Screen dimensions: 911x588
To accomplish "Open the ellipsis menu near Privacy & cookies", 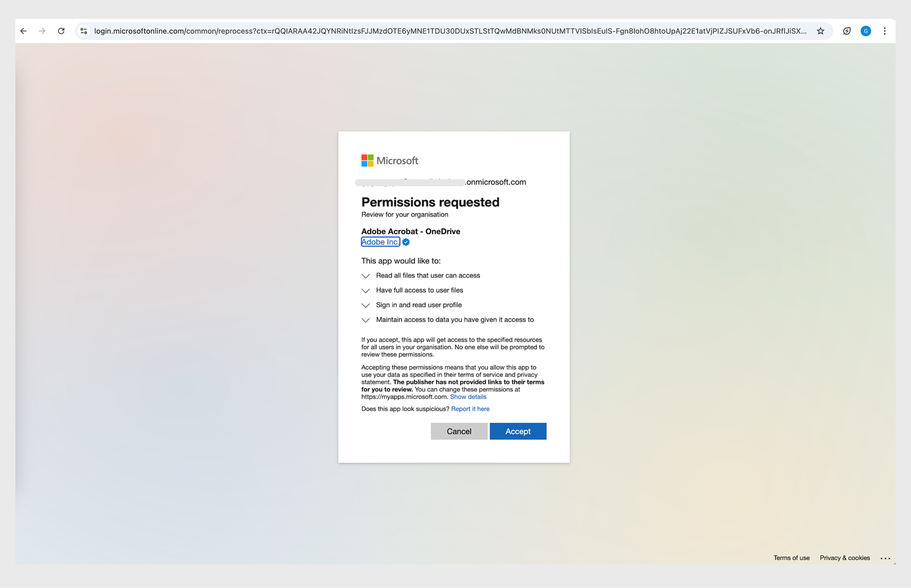I will 886,558.
